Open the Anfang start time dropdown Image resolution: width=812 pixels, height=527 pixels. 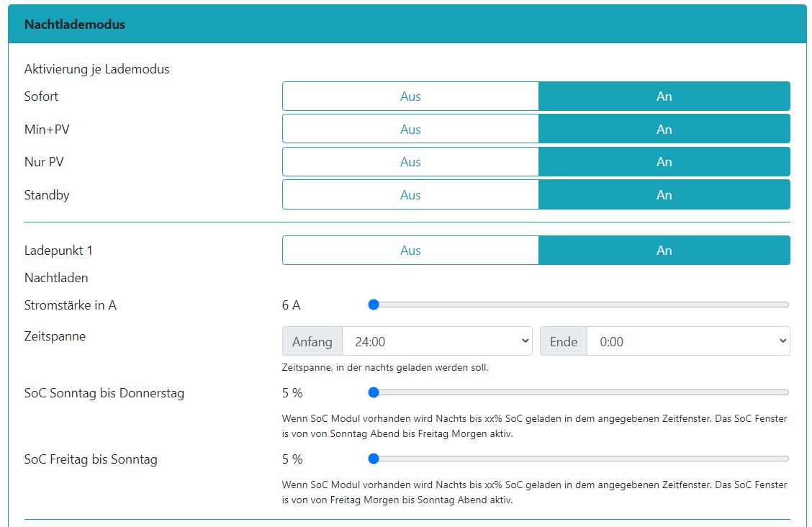click(437, 342)
